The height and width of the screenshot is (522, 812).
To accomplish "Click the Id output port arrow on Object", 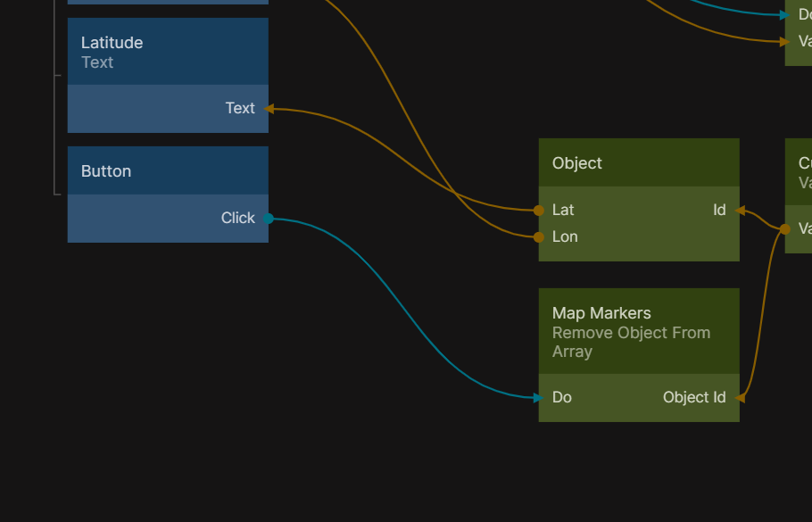I will 740,211.
